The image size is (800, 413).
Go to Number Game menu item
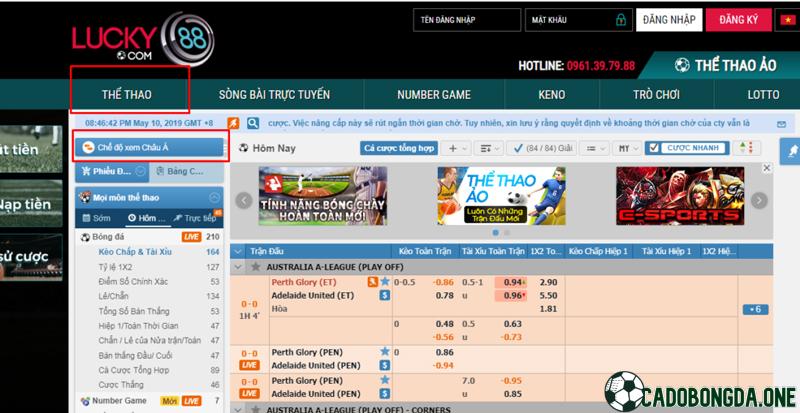coord(434,94)
